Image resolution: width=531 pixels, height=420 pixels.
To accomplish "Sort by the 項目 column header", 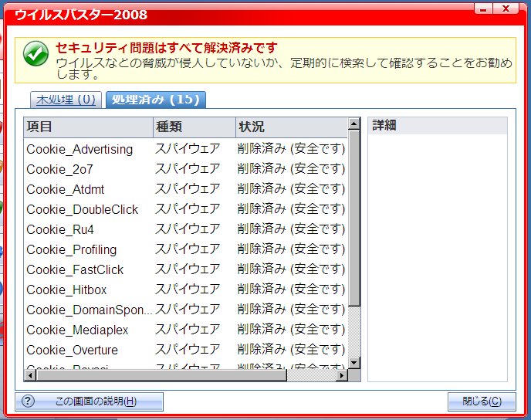I will [89, 127].
